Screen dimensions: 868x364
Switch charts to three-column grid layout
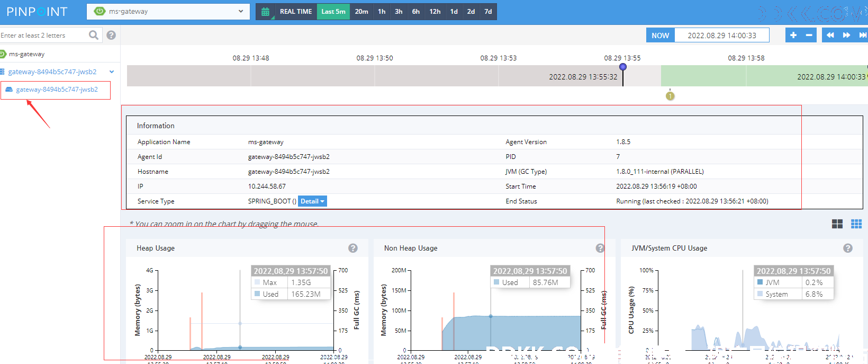[x=856, y=224]
